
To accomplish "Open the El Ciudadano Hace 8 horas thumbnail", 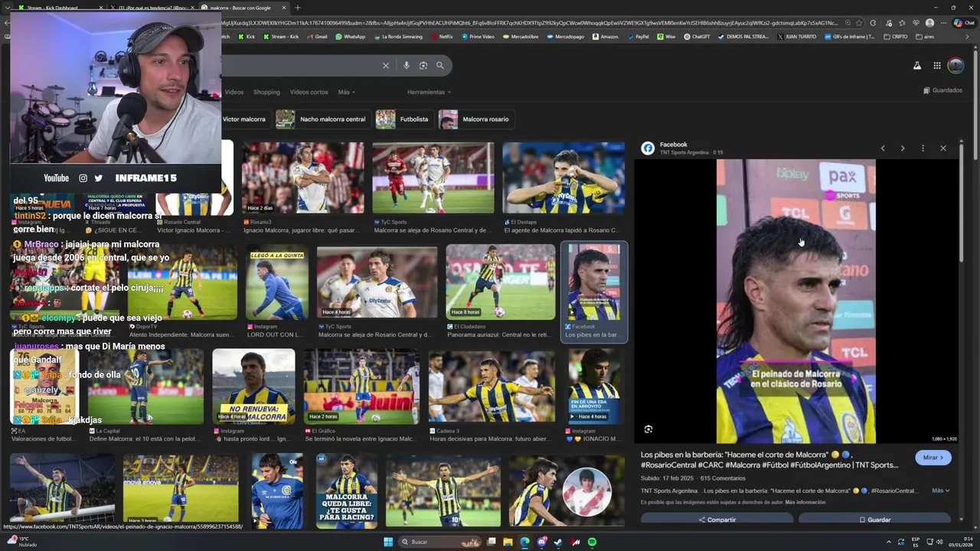I will [x=501, y=282].
